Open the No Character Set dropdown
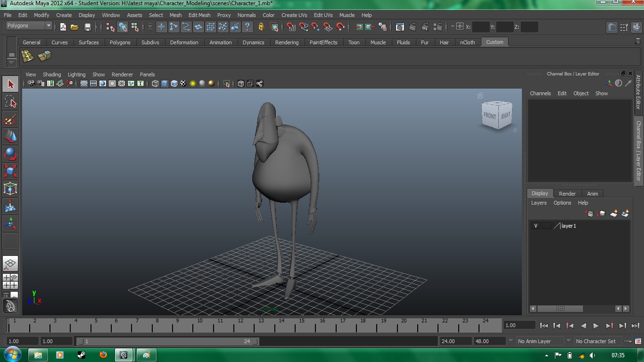The image size is (644, 362). pyautogui.click(x=596, y=341)
